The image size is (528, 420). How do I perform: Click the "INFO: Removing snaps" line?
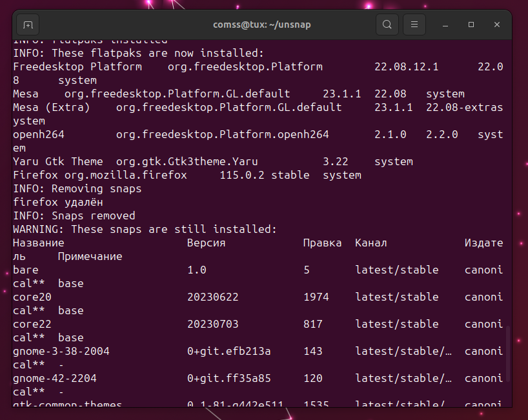coord(77,188)
